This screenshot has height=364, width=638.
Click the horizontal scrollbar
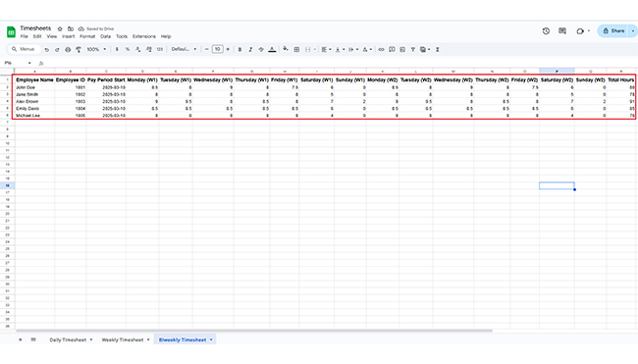coord(254,331)
